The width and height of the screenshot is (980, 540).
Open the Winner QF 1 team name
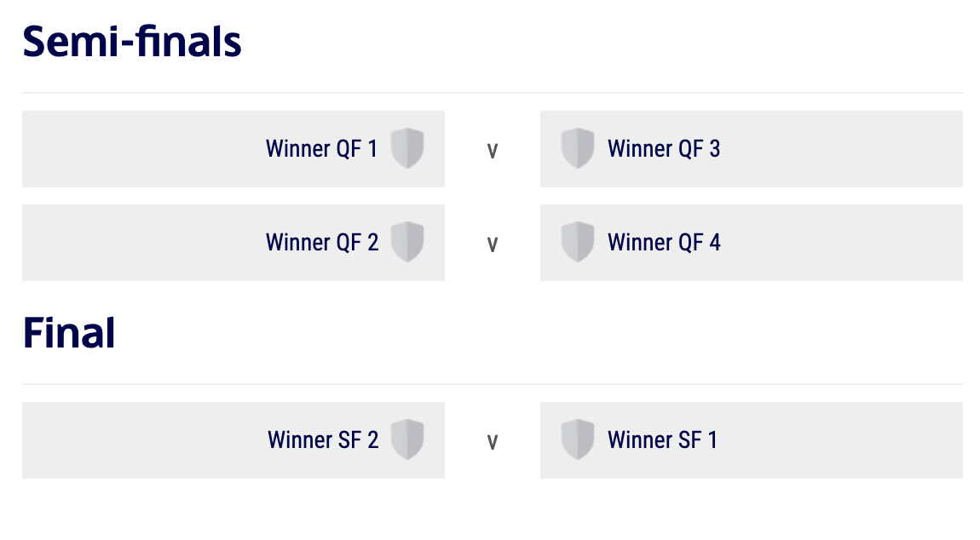pyautogui.click(x=321, y=149)
